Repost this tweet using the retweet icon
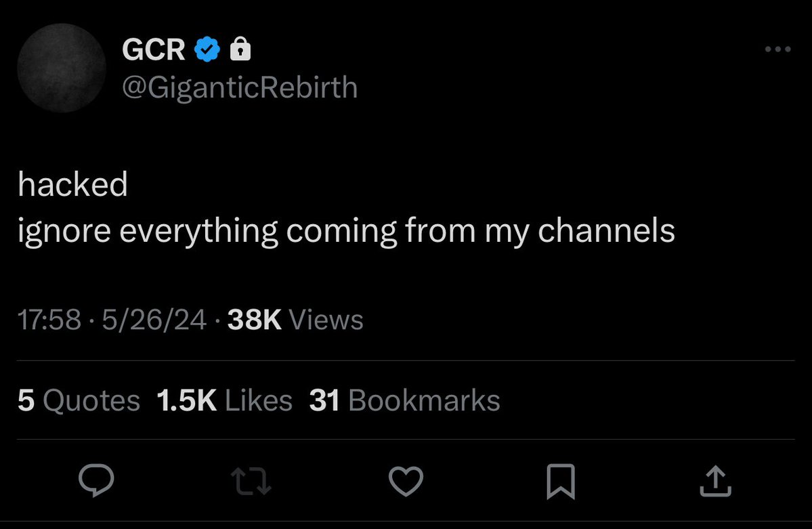 pyautogui.click(x=251, y=481)
